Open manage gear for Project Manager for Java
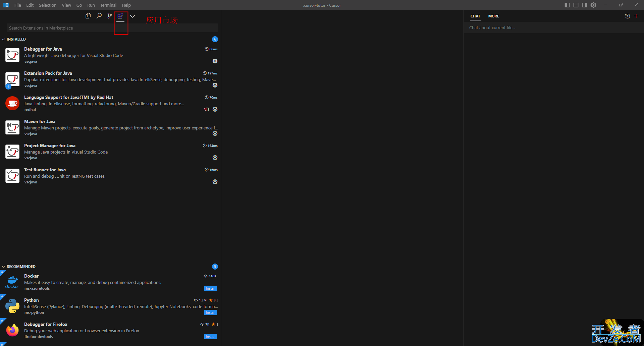The height and width of the screenshot is (346, 644). (x=215, y=158)
